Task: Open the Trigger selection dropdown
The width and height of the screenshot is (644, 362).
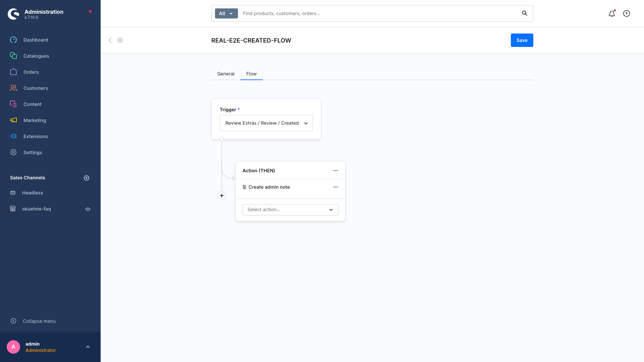Action: pos(266,123)
